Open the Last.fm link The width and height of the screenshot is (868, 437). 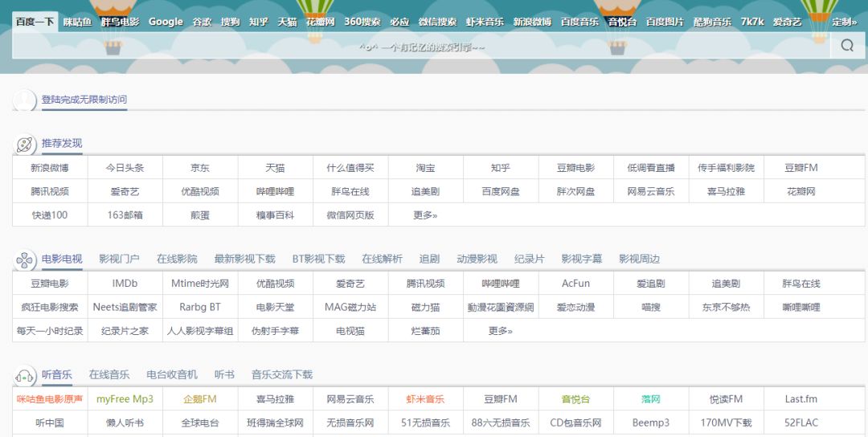[800, 399]
